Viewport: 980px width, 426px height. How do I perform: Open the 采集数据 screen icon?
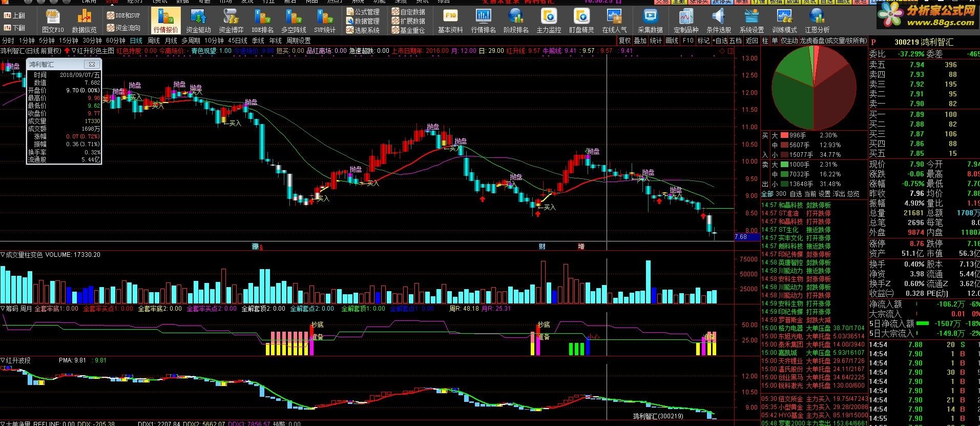click(650, 21)
